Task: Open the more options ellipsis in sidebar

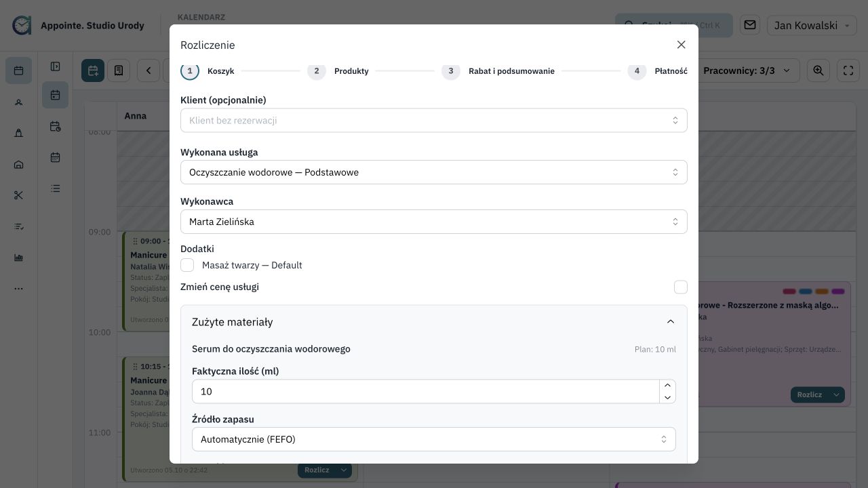Action: 18,289
